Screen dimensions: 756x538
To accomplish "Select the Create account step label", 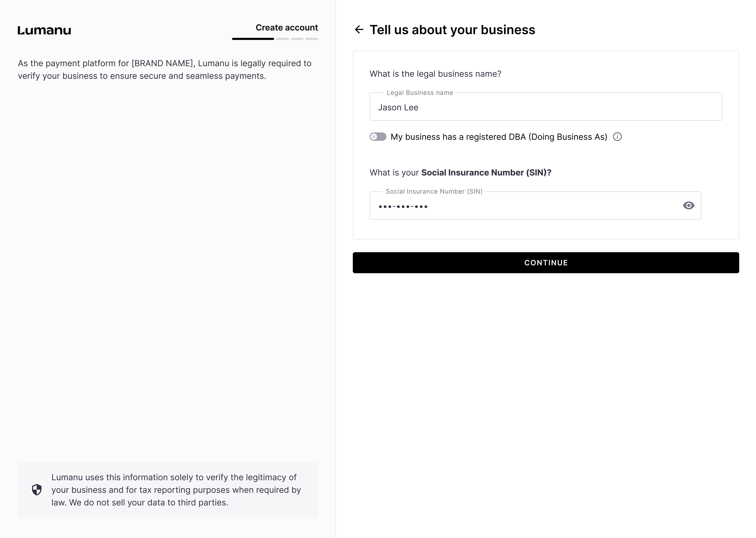I will click(x=287, y=27).
